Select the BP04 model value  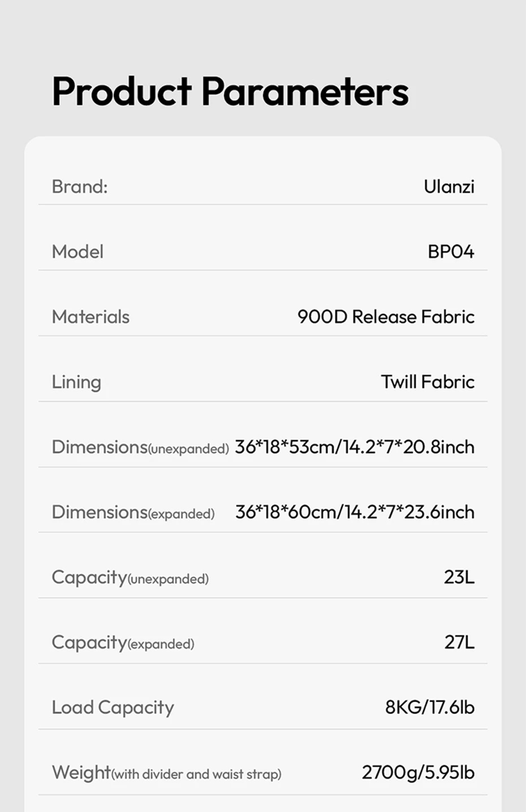point(450,251)
